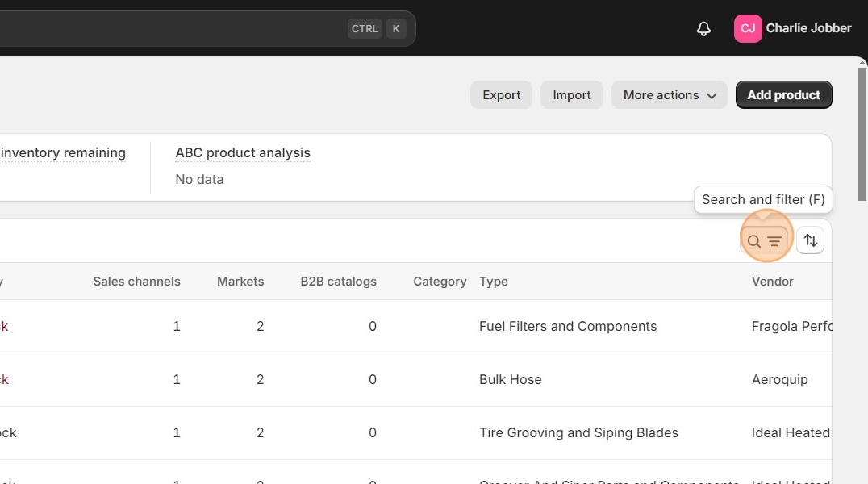The width and height of the screenshot is (868, 484).
Task: Click the Charlie Jobber account name
Action: pyautogui.click(x=808, y=28)
